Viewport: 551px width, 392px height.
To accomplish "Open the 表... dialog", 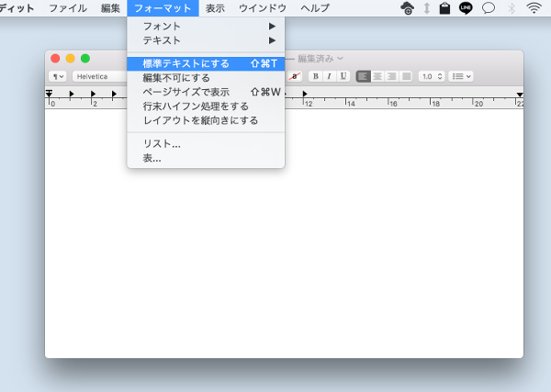I will pos(206,158).
